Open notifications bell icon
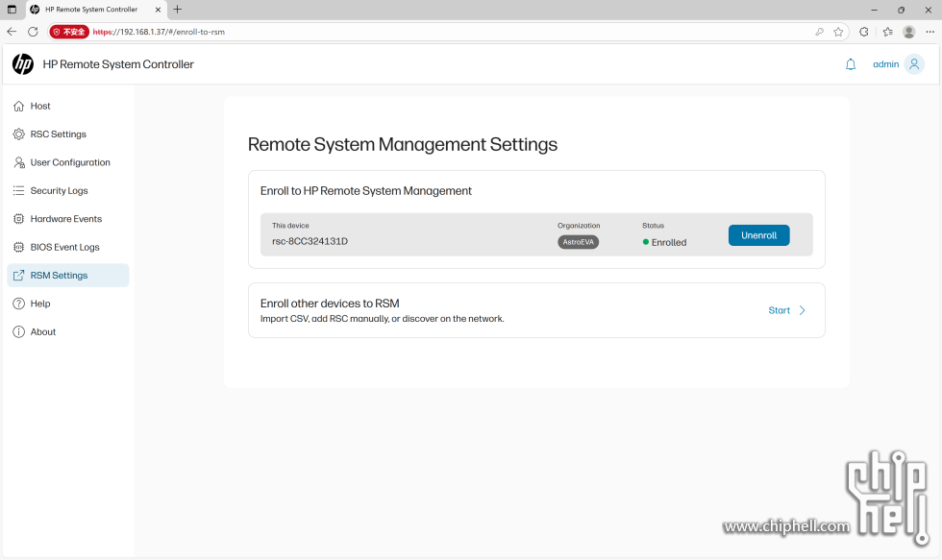The height and width of the screenshot is (560, 942). (850, 64)
